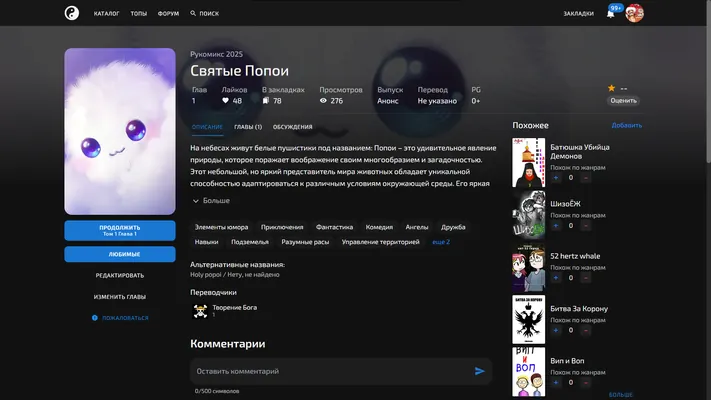Click Добавить in Похожее section
The image size is (711, 400).
(627, 125)
